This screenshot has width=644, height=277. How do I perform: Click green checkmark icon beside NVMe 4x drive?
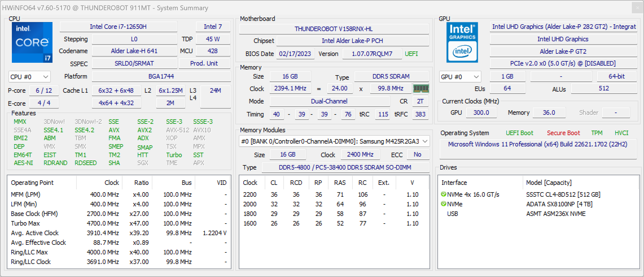[x=443, y=194]
